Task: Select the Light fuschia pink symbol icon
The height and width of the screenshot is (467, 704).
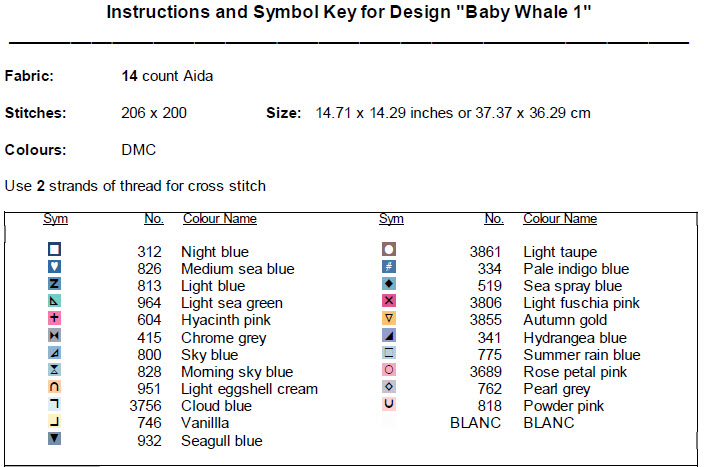Action: coord(390,302)
